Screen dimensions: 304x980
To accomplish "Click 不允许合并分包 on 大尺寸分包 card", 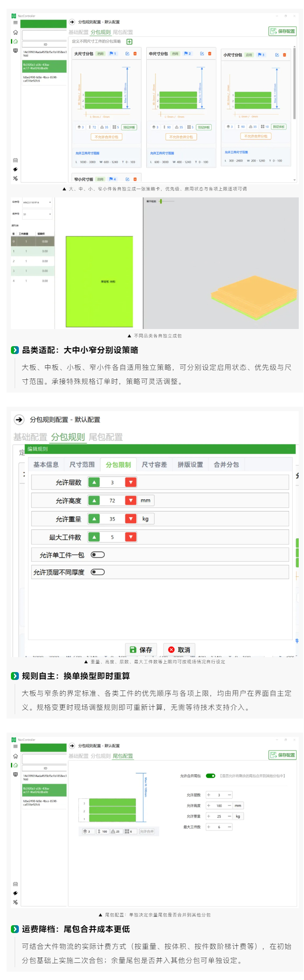I will 107,137.
